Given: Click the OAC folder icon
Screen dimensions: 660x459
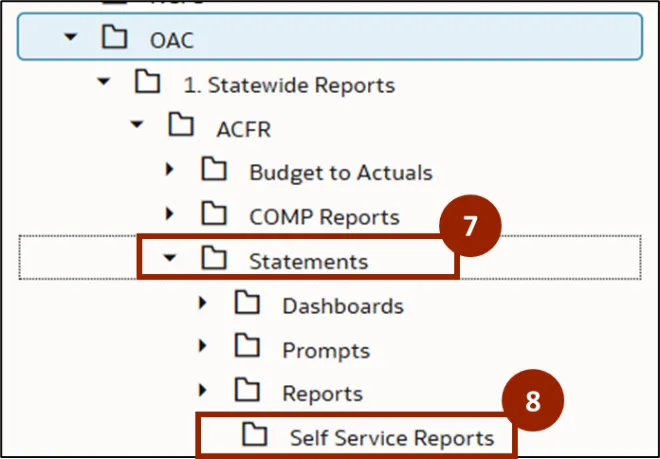Looking at the screenshot, I should point(115,39).
